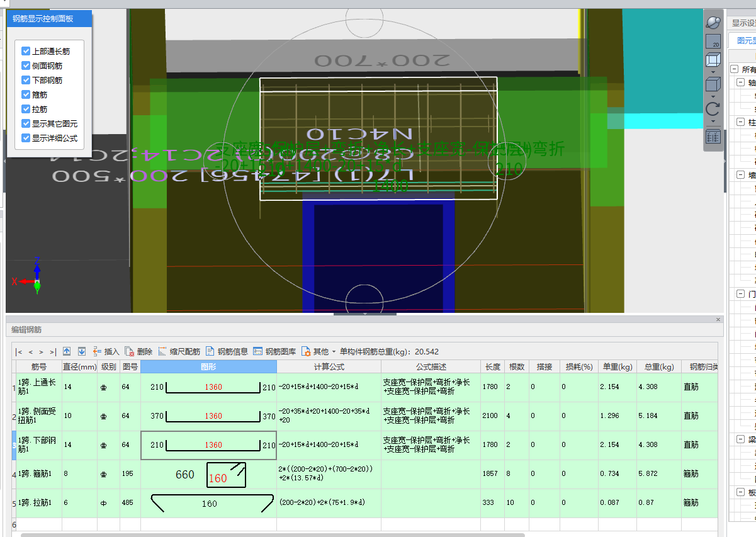Click 插入 insert row button
Screen dimensions: 756x537
(106, 351)
